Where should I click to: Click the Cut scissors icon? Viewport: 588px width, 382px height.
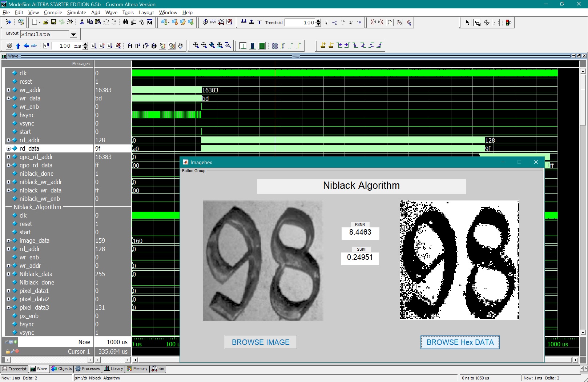point(82,22)
